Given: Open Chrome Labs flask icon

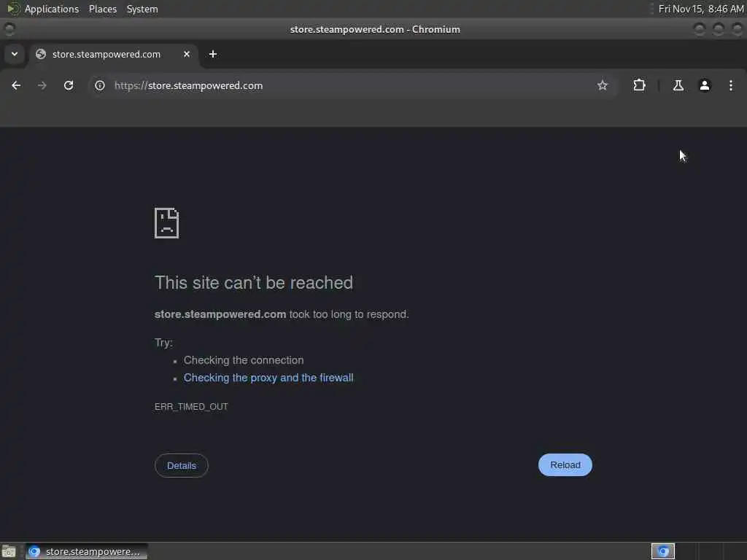Looking at the screenshot, I should [x=678, y=85].
